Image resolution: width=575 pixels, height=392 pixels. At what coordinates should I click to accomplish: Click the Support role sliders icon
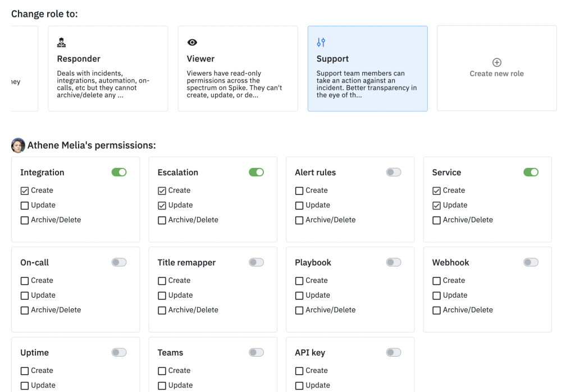(x=321, y=43)
